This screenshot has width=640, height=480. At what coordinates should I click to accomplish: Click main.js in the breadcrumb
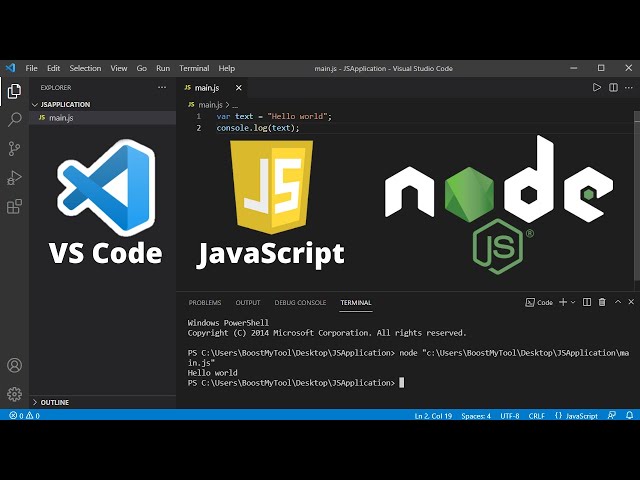tap(210, 105)
